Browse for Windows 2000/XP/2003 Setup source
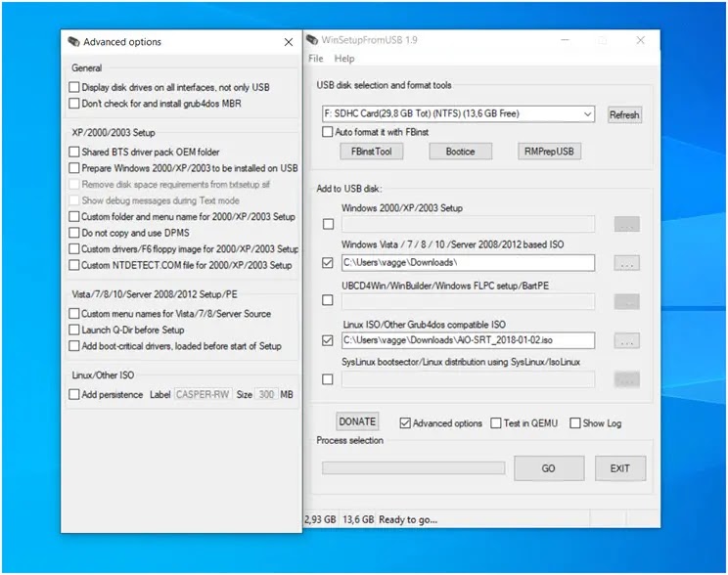 point(627,224)
